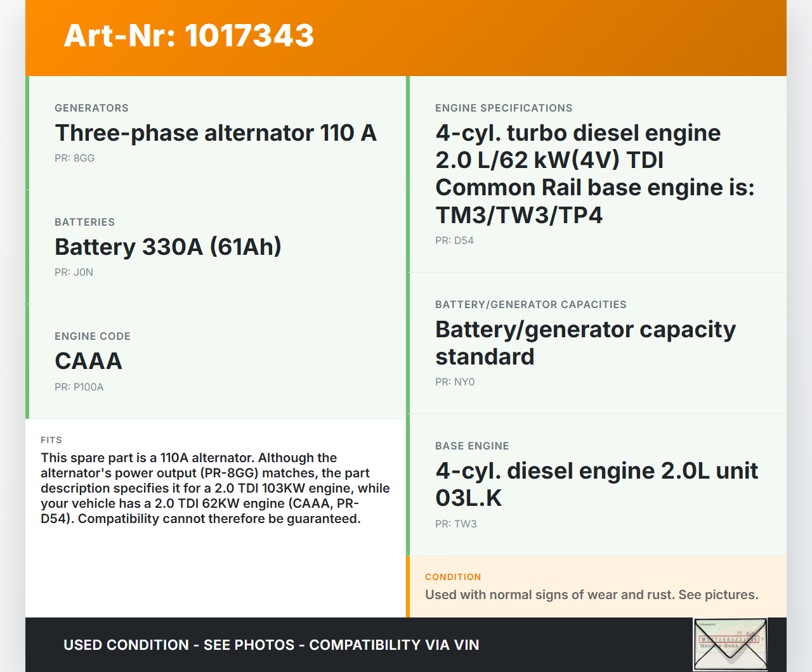The width and height of the screenshot is (812, 672).
Task: Click the PR: TW3 code
Action: point(455,524)
